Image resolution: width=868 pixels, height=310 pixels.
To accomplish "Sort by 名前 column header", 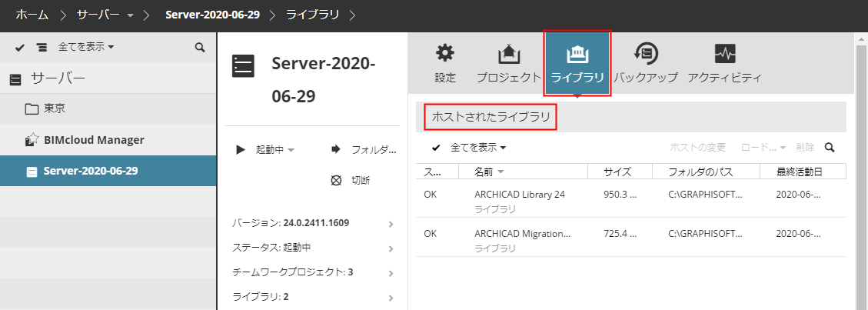I will pos(523,172).
